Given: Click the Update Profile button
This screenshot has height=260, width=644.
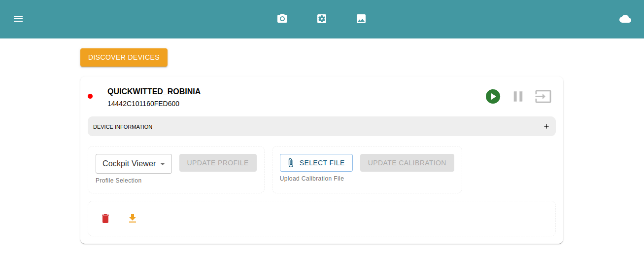Looking at the screenshot, I should click(218, 163).
